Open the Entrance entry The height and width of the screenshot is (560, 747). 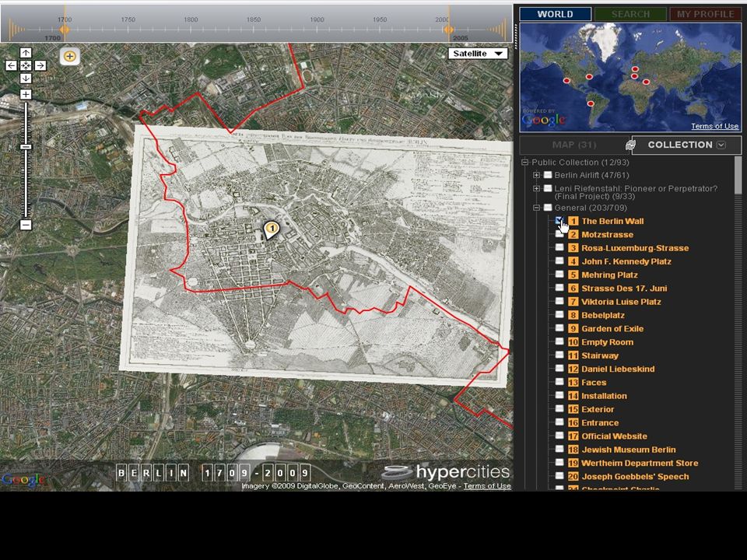[x=600, y=423]
